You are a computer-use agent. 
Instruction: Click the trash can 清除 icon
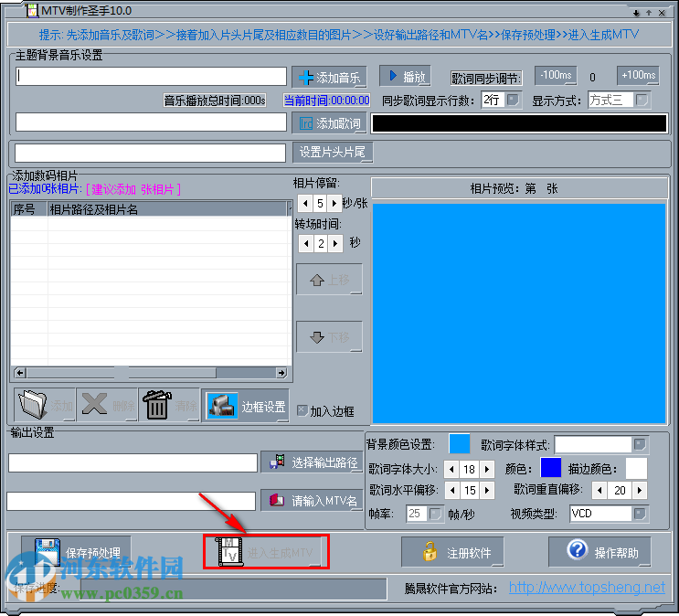169,405
